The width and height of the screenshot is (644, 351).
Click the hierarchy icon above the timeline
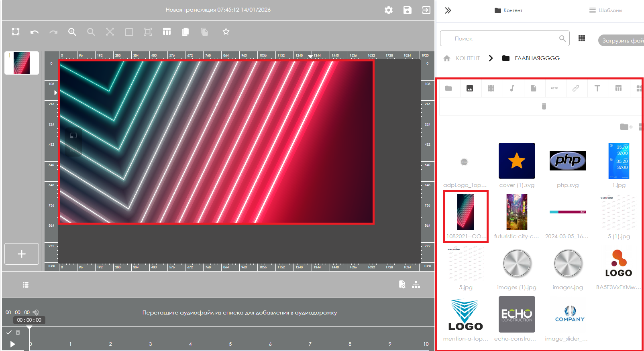point(416,284)
